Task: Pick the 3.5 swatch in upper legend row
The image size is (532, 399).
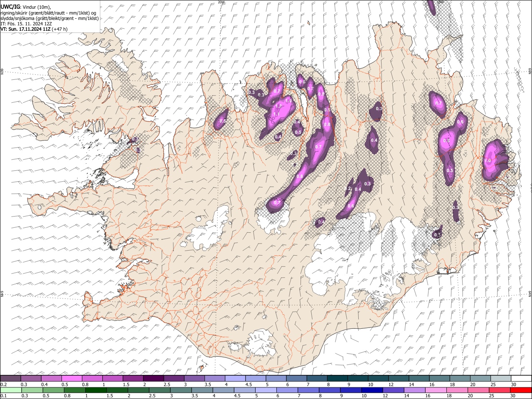Action: 214,378
